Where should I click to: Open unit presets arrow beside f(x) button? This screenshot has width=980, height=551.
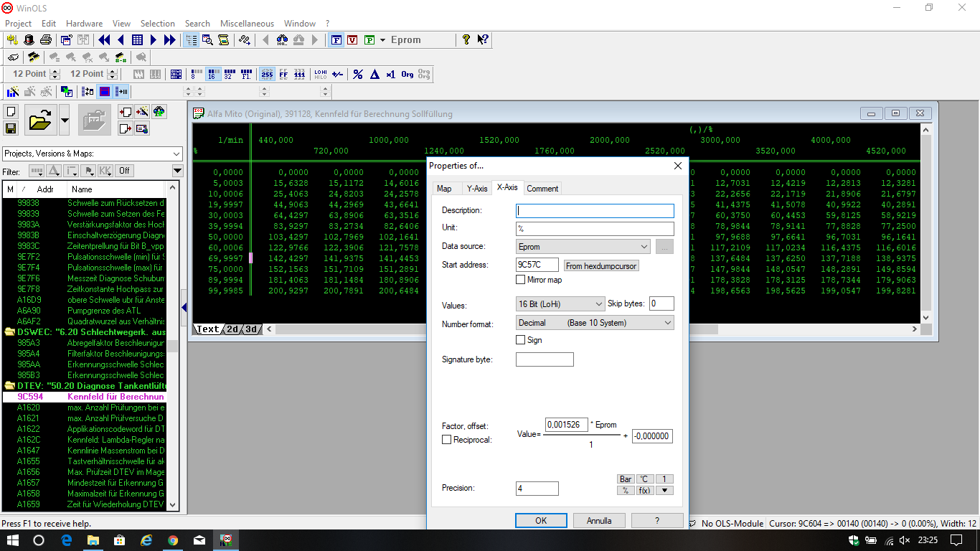tap(665, 491)
